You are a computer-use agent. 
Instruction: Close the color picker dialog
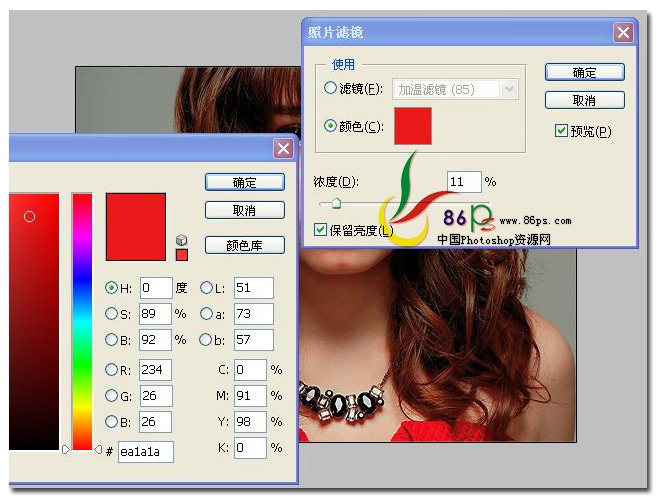pos(283,148)
